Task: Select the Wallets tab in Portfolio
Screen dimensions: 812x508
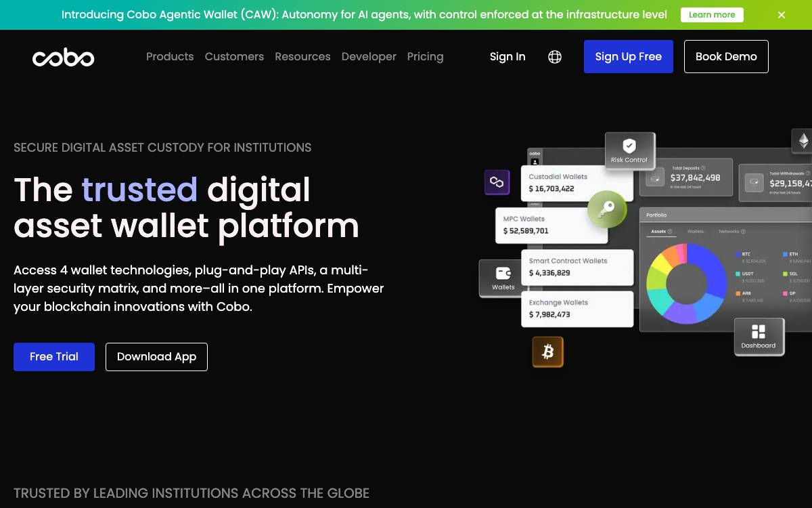Action: [x=696, y=232]
